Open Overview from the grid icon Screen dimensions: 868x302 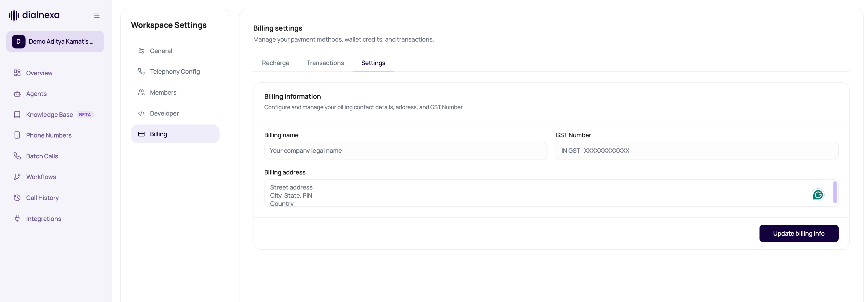17,73
